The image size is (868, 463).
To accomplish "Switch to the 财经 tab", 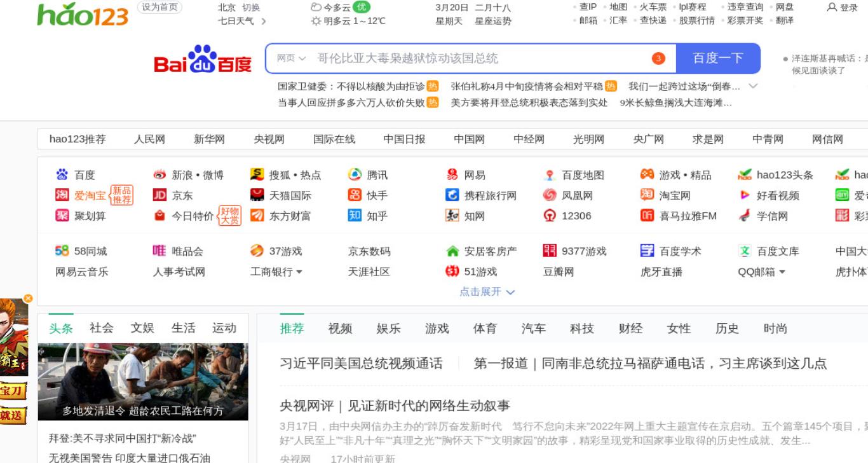I will point(630,328).
